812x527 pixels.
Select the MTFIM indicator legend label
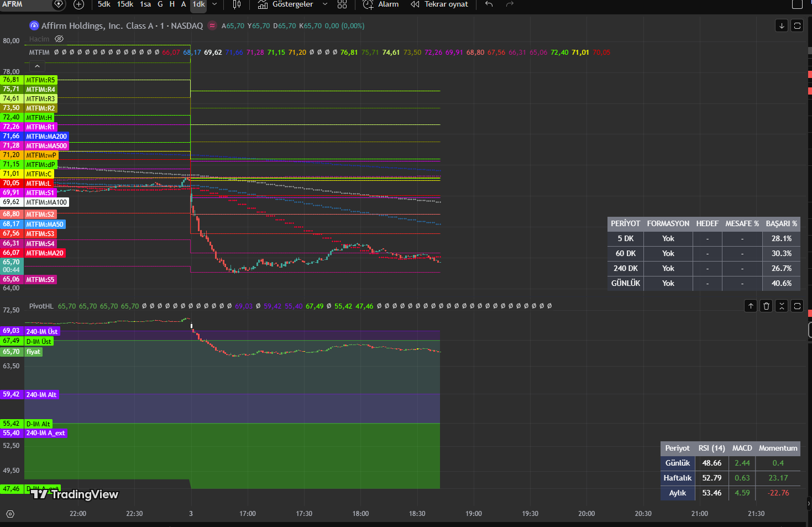(x=39, y=53)
